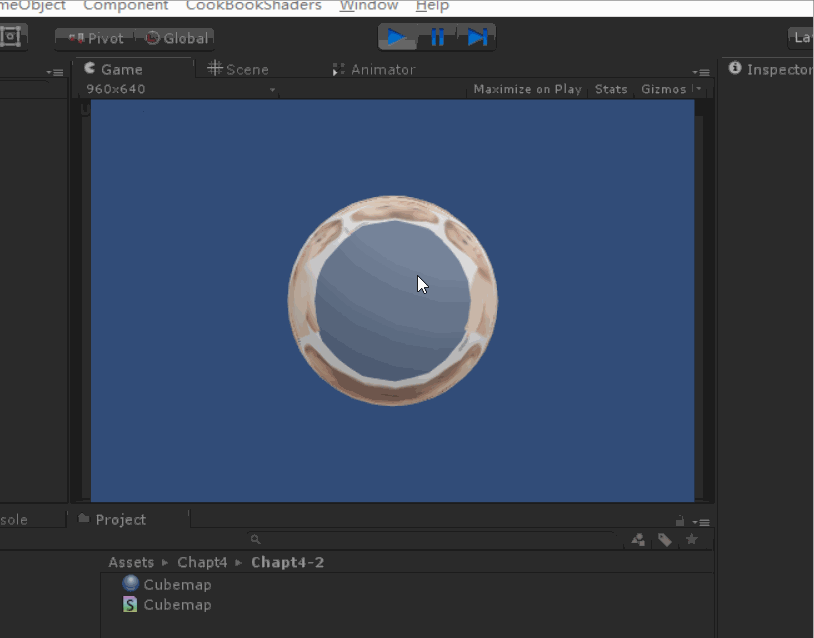Click the Search by Label tag icon
This screenshot has width=814, height=638.
coord(665,540)
